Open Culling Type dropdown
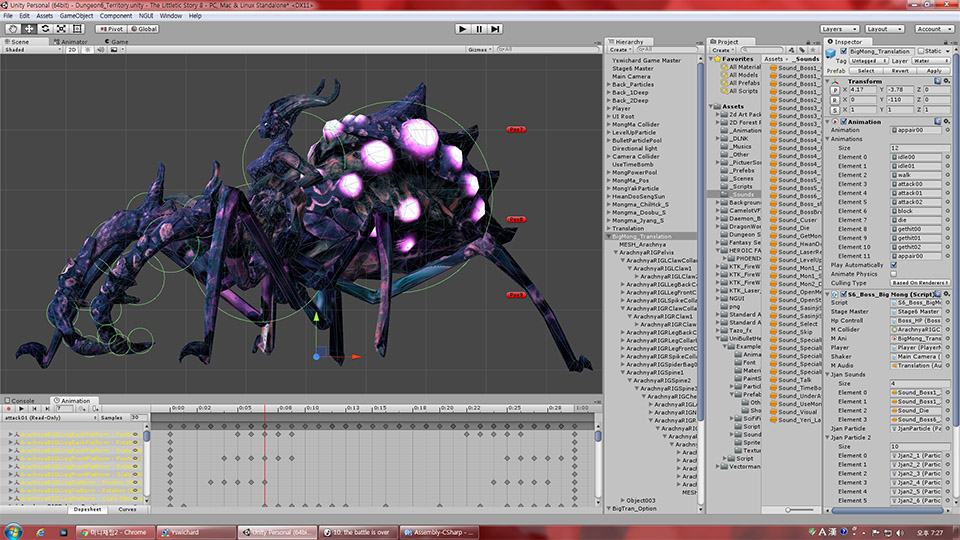The image size is (960, 540). pyautogui.click(x=921, y=283)
